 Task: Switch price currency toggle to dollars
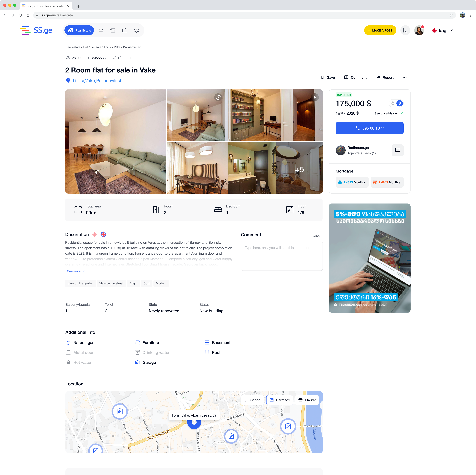(x=400, y=103)
